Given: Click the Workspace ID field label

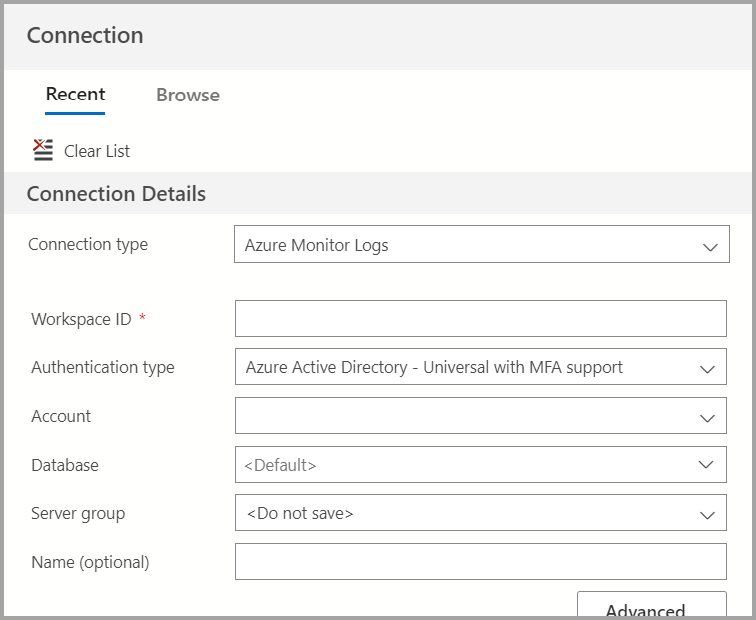Looking at the screenshot, I should 82,319.
